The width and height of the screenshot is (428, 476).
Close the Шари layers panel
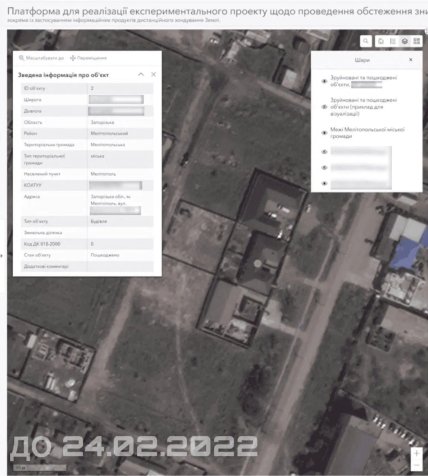[411, 60]
